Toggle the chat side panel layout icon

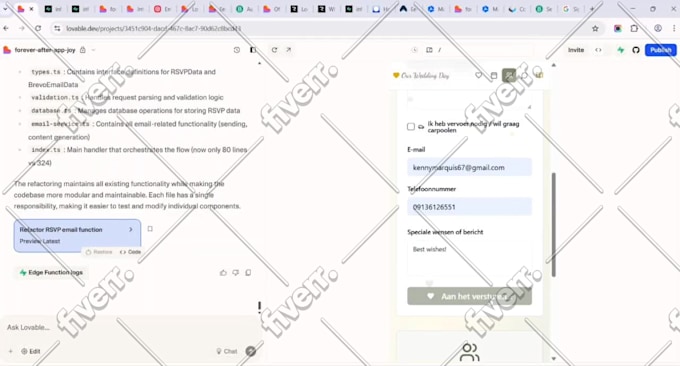coord(253,50)
